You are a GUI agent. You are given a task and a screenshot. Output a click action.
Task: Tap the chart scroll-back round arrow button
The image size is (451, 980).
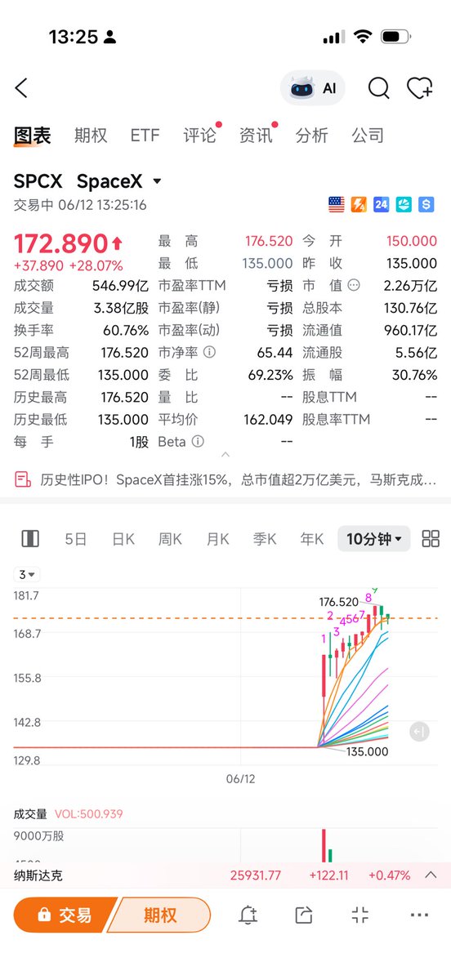(419, 732)
